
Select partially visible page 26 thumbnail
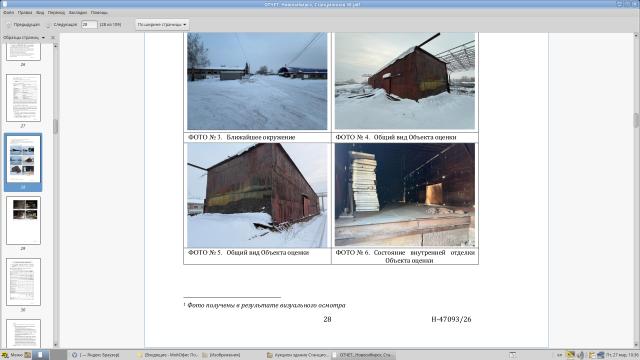point(23,52)
